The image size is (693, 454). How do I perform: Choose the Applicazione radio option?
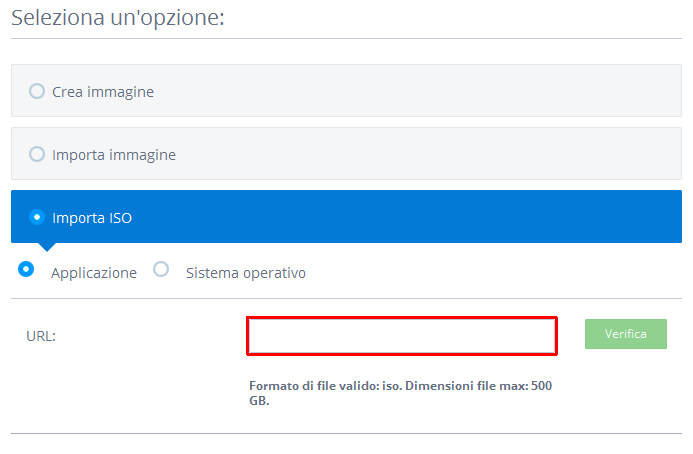point(26,269)
